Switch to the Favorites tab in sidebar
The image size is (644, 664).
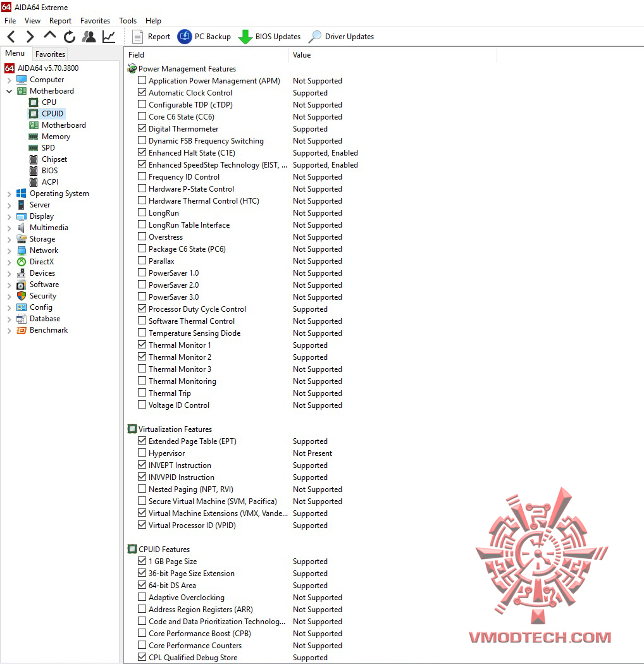click(x=50, y=54)
